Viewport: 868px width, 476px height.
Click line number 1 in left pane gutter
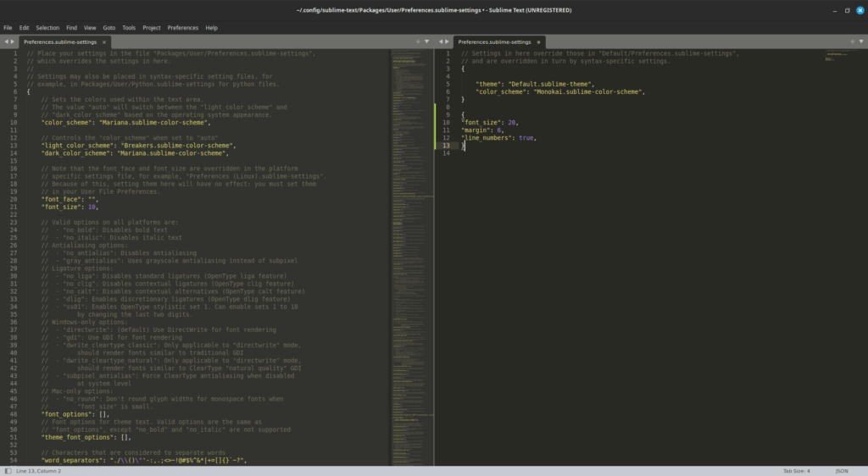(x=15, y=54)
